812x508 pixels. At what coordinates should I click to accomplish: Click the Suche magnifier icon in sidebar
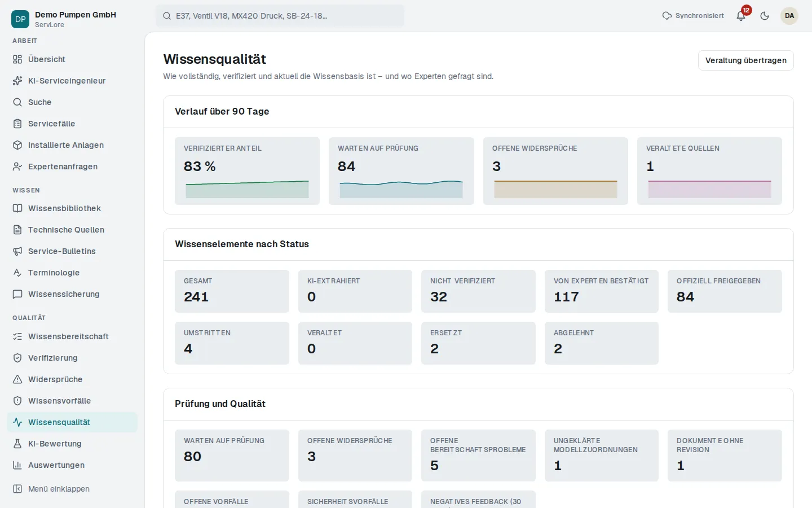(17, 102)
